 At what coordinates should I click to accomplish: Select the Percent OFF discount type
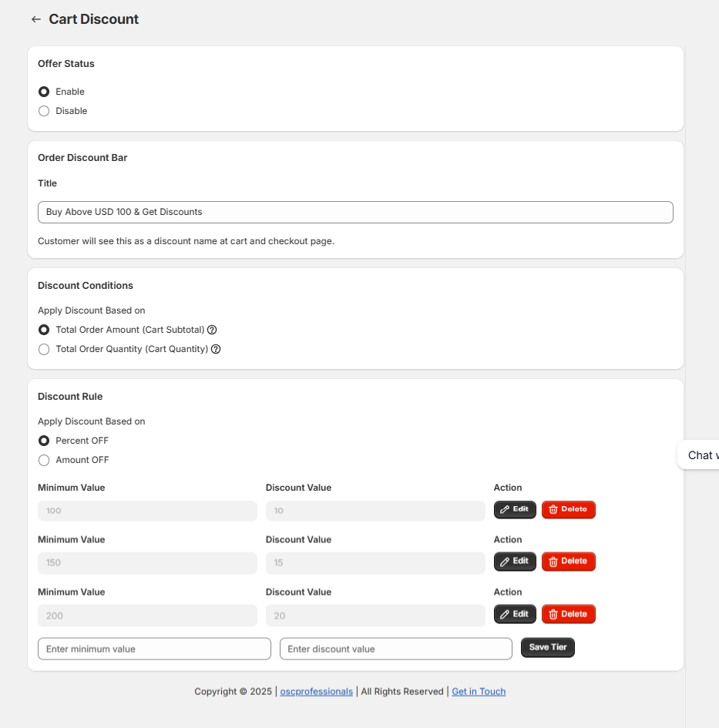(44, 441)
